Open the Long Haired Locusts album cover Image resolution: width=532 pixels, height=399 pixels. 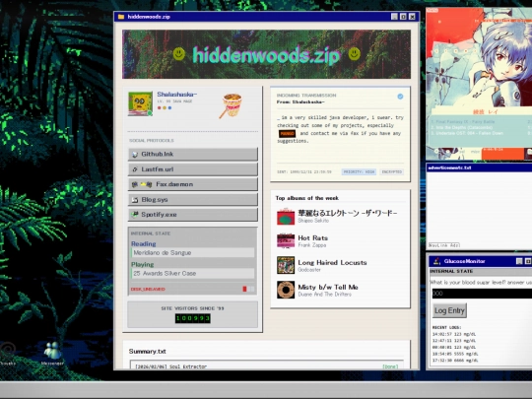(286, 265)
